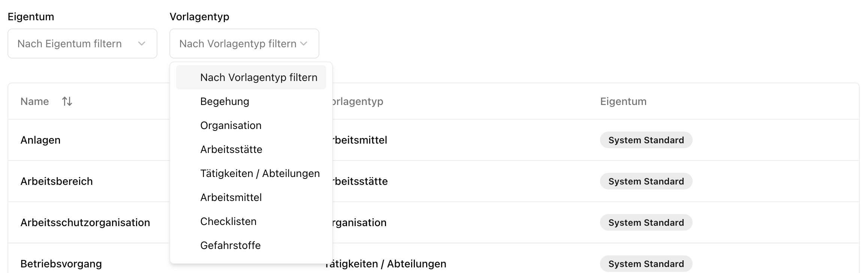
Task: Open the Eigentum filter dropdown
Action: (82, 43)
